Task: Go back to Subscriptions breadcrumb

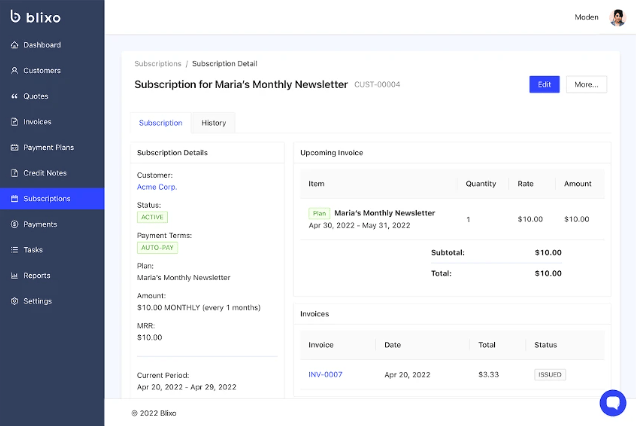Action: pos(158,63)
